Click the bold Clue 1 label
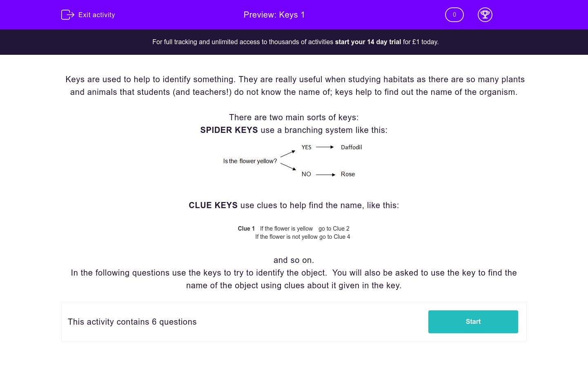588x368 pixels. pos(246,229)
